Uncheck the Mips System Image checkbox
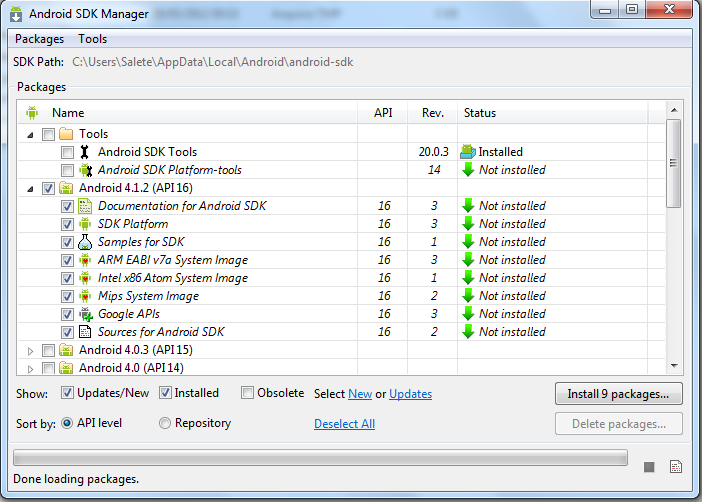The image size is (702, 502). click(67, 296)
